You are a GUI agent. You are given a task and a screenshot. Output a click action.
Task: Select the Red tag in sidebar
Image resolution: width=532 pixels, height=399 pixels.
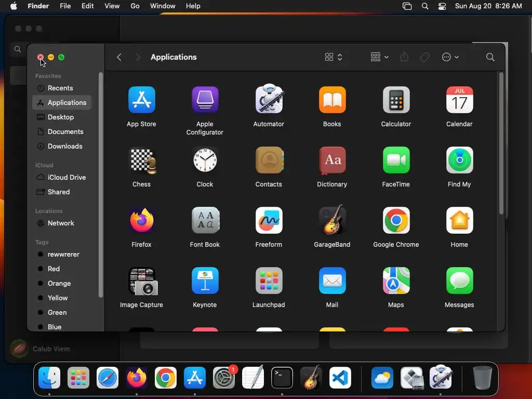click(x=62, y=269)
